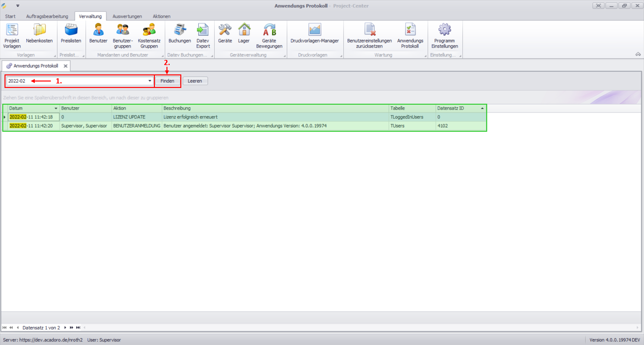
Task: Open the Geräte tools icon
Action: point(225,30)
